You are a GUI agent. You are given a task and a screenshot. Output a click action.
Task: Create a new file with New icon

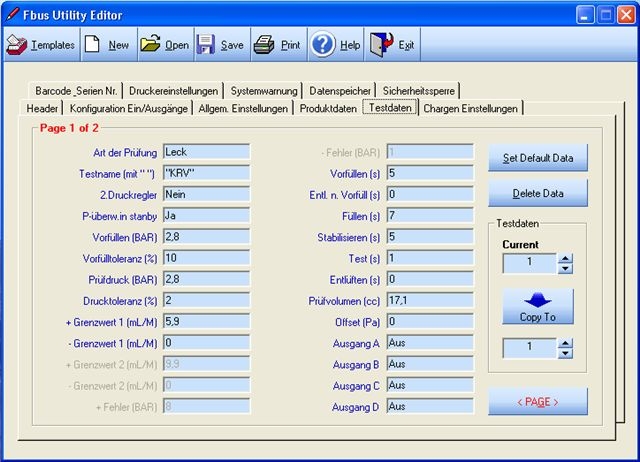[x=92, y=45]
